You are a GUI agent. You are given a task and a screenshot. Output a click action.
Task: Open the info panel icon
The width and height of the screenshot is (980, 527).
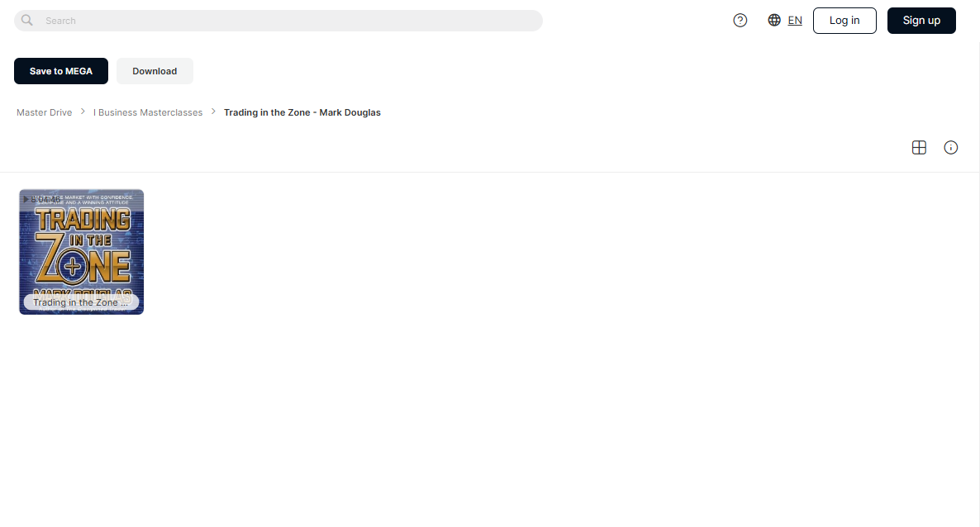click(950, 148)
